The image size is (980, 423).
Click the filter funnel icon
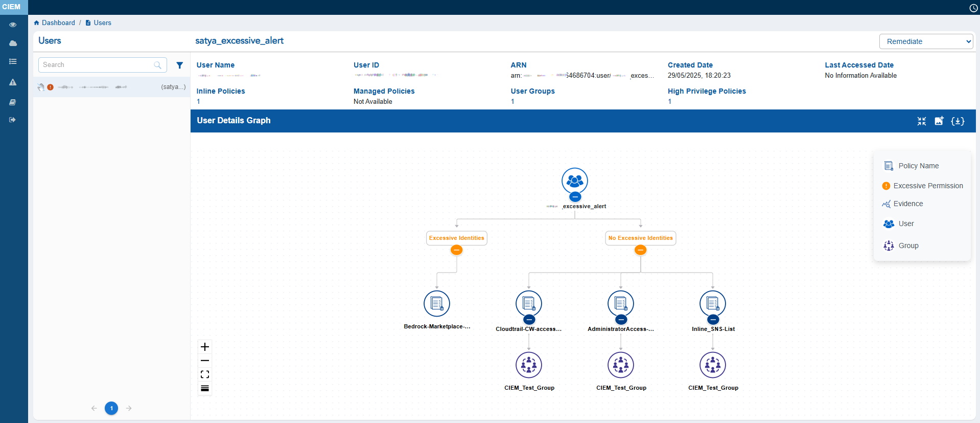point(179,65)
